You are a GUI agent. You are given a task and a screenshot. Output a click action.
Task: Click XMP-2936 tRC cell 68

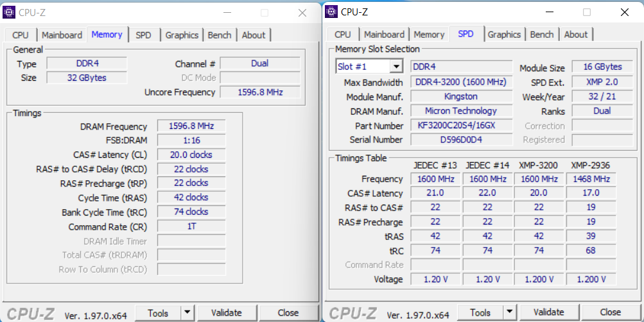click(591, 250)
